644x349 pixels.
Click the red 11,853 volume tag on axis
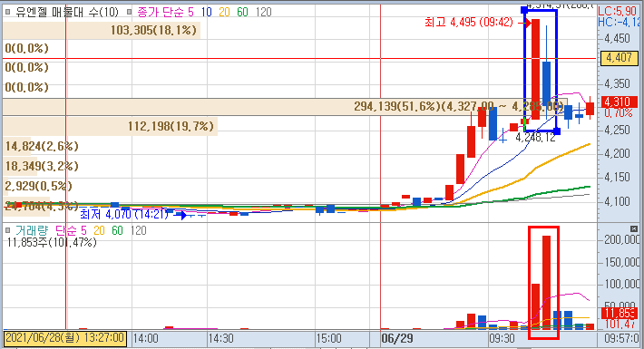619,314
